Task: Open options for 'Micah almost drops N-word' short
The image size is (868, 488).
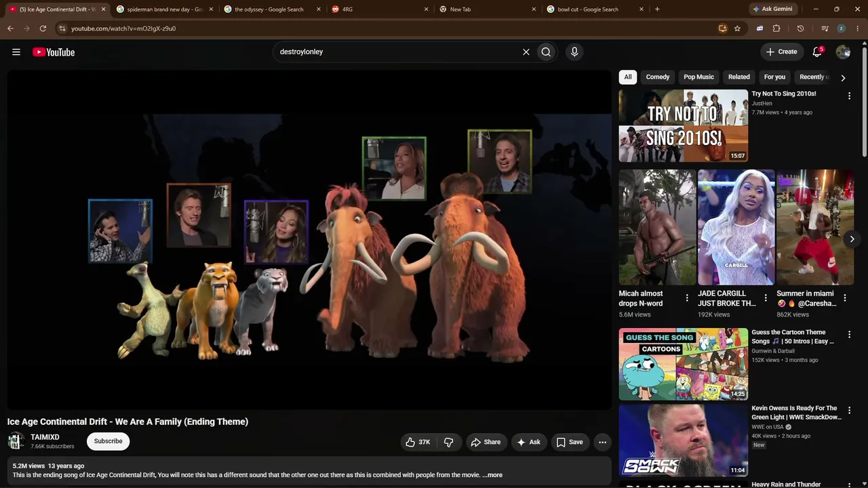Action: click(x=687, y=298)
